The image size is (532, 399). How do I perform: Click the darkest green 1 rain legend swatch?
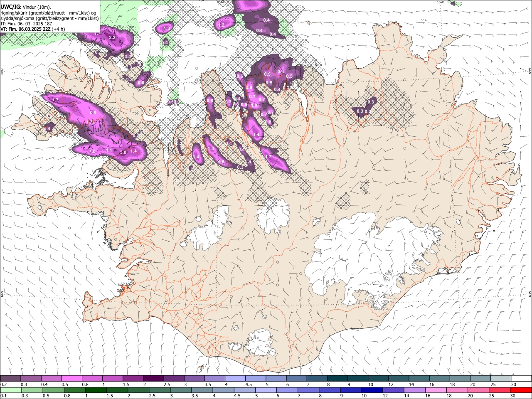click(96, 390)
